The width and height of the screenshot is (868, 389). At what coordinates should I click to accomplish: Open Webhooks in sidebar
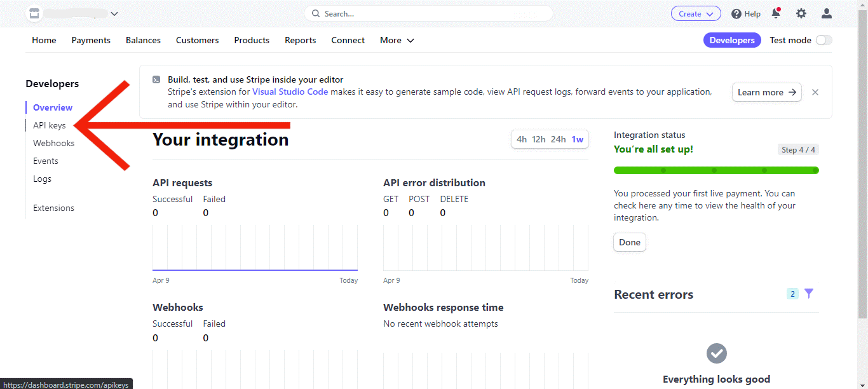click(54, 143)
